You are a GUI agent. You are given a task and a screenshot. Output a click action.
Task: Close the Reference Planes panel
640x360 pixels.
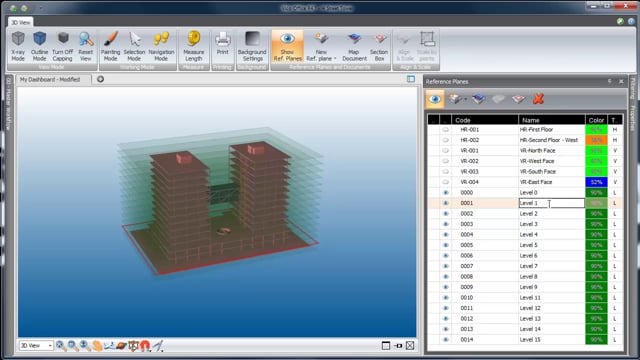coord(621,81)
